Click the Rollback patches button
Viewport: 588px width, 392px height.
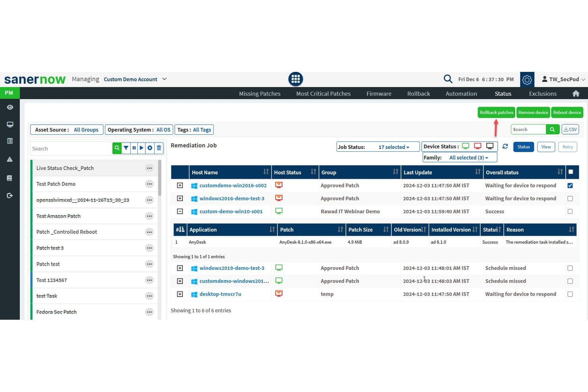coord(497,112)
